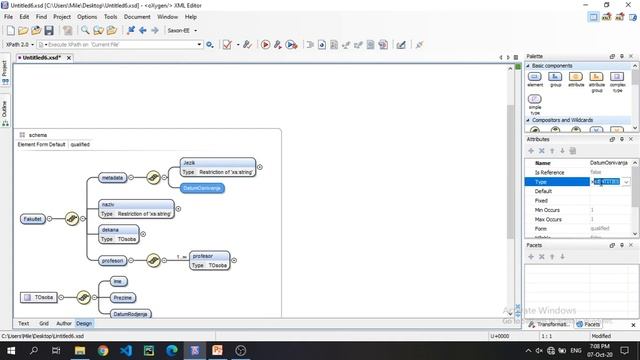Screen dimensions: 640x360
Task: Select the element component in Palette
Action: point(535,79)
